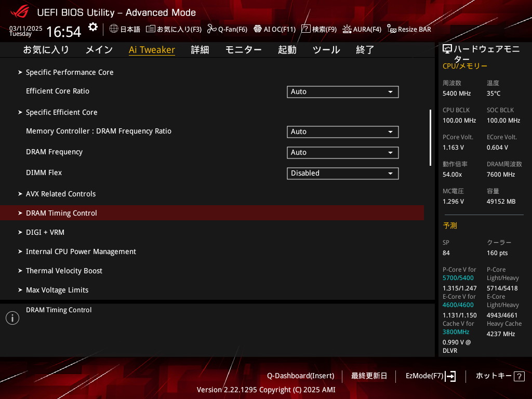Click the 03/11/2025 date
The width and height of the screenshot is (532, 399).
[x=26, y=28]
